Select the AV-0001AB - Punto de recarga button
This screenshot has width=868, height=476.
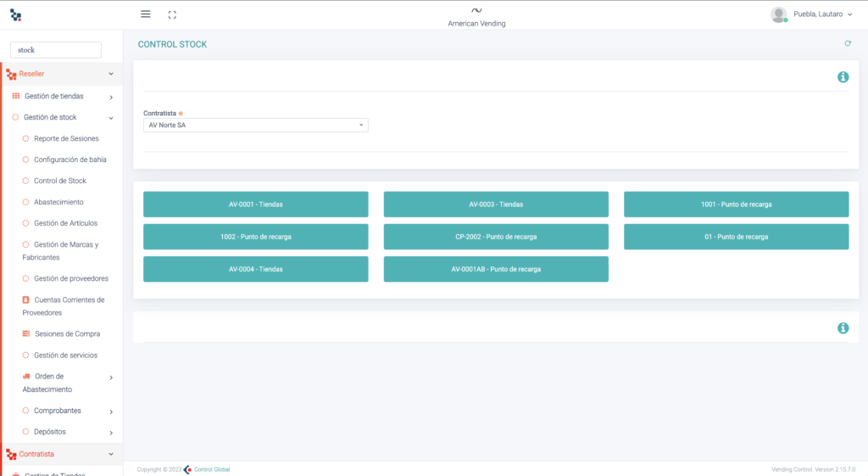[496, 269]
